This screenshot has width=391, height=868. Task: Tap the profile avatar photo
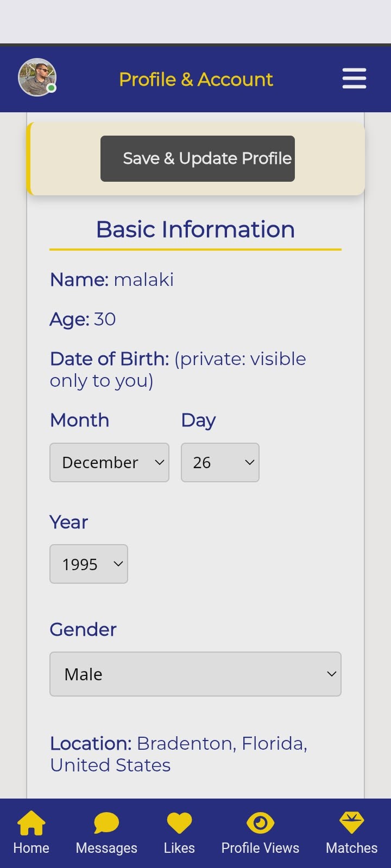[36, 77]
